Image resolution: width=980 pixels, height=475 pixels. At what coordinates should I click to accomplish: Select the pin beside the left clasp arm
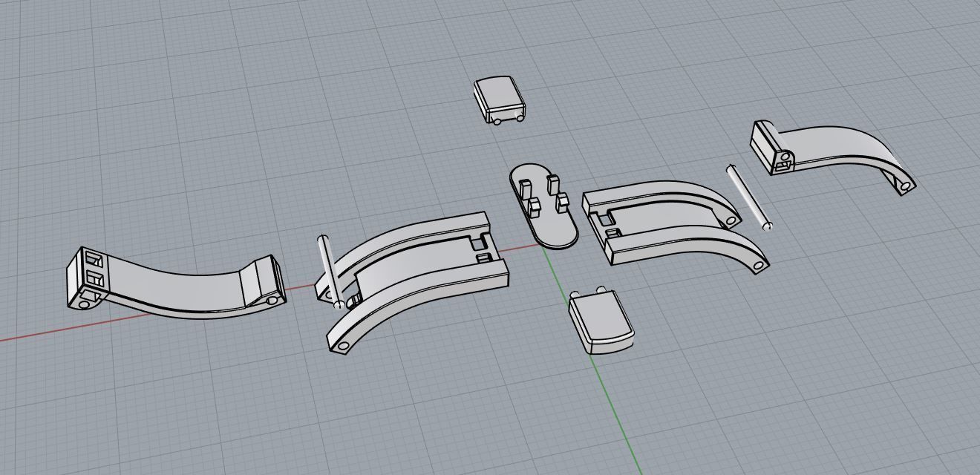(331, 271)
